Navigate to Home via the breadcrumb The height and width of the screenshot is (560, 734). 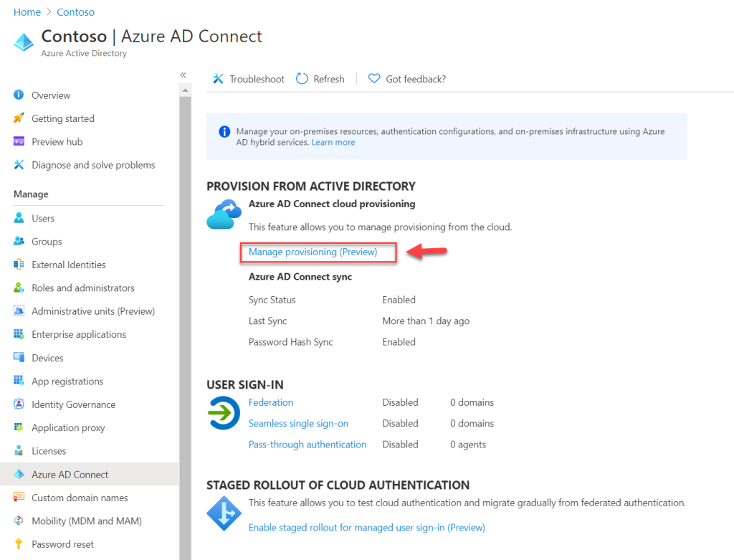tap(27, 11)
